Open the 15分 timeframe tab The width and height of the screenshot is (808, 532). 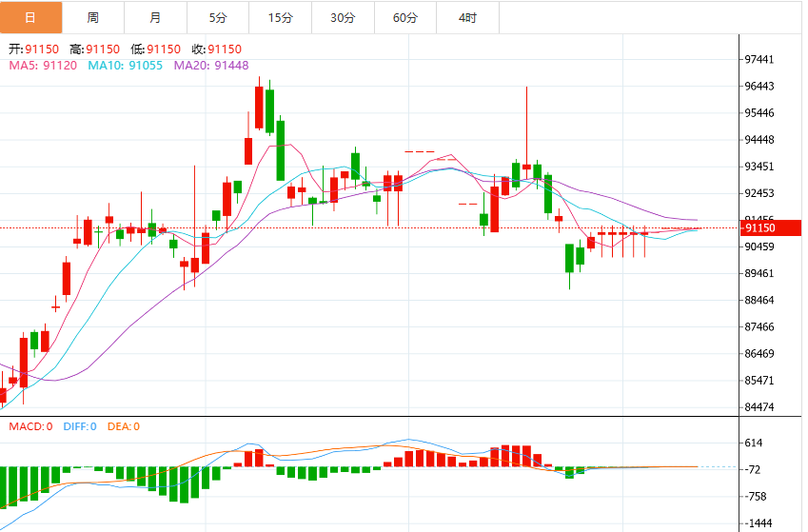(x=281, y=17)
